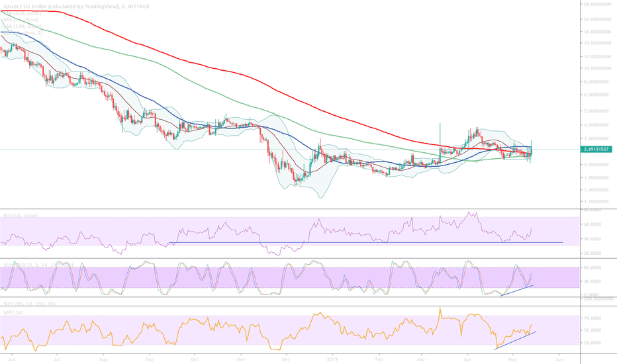The image size is (617, 364).
Task: Click the trendline drawn under the MFI line
Action: tap(515, 340)
